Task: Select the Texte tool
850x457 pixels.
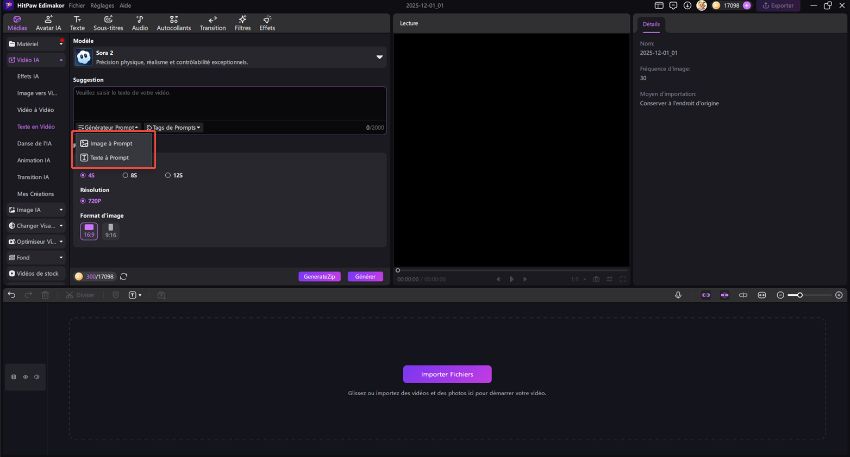Action: coord(77,23)
